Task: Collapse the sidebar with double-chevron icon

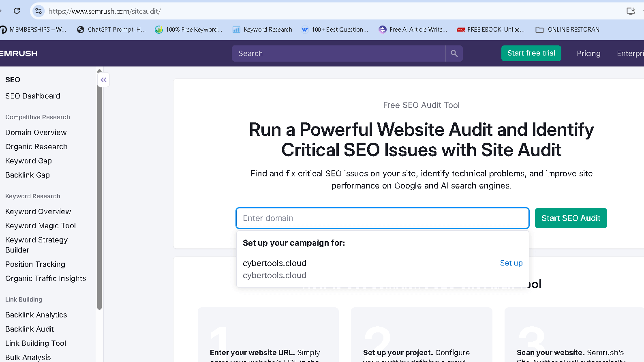Action: click(104, 80)
